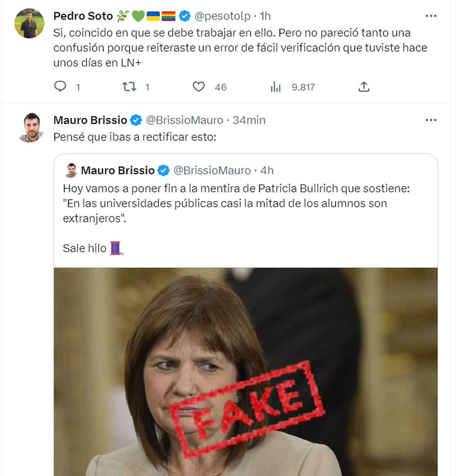View analytics of Pedro Soto's tweet
This screenshot has width=464, height=476.
pos(276,87)
